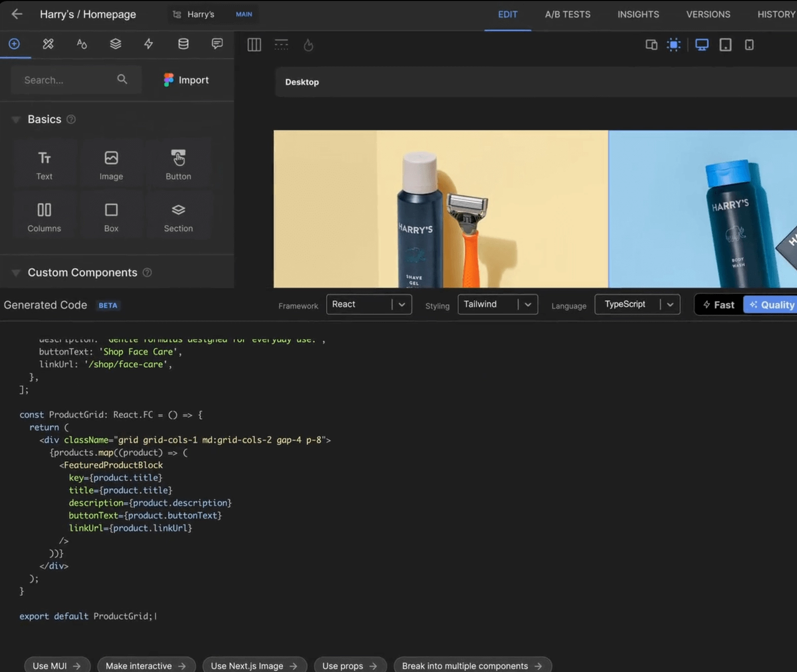Click the heatmap flame icon
The width and height of the screenshot is (797, 672).
point(308,46)
